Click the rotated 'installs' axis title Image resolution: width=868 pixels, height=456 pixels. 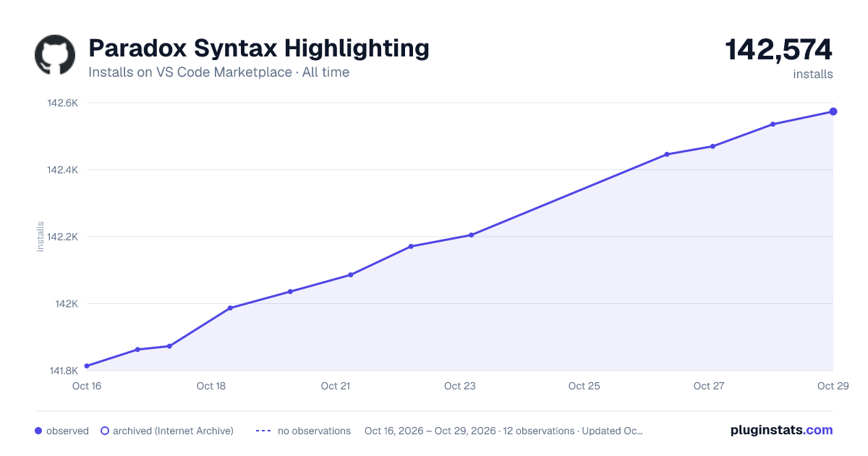[41, 237]
